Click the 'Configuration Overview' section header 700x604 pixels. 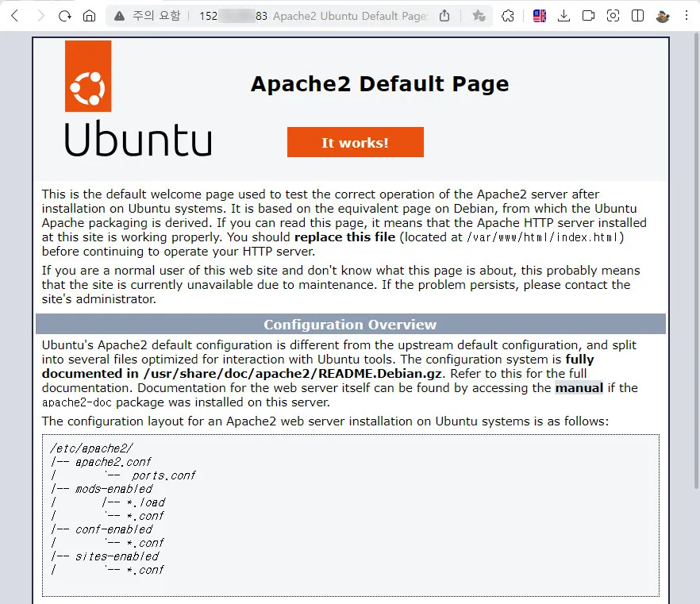pyautogui.click(x=350, y=325)
